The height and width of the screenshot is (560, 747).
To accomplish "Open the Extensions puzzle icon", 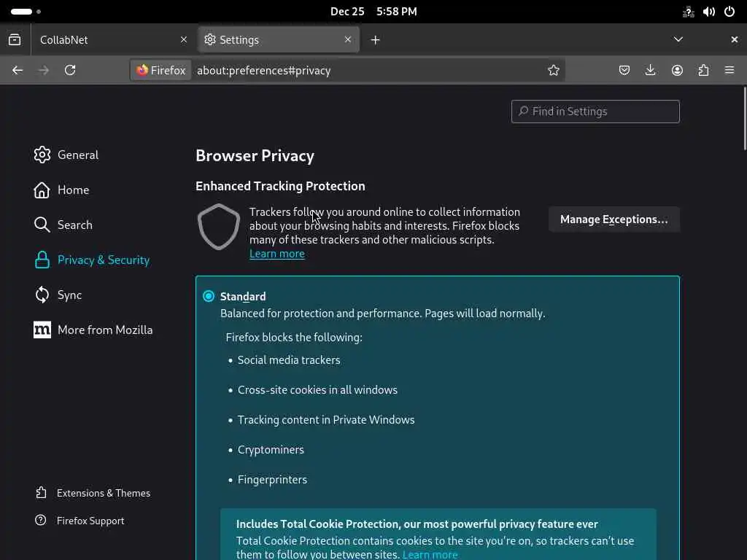I will [703, 70].
